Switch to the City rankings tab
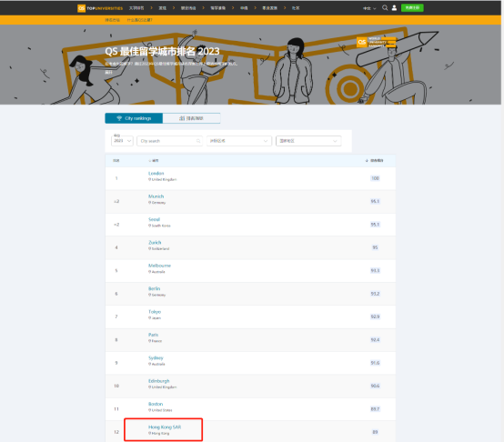504x442 pixels. 134,118
